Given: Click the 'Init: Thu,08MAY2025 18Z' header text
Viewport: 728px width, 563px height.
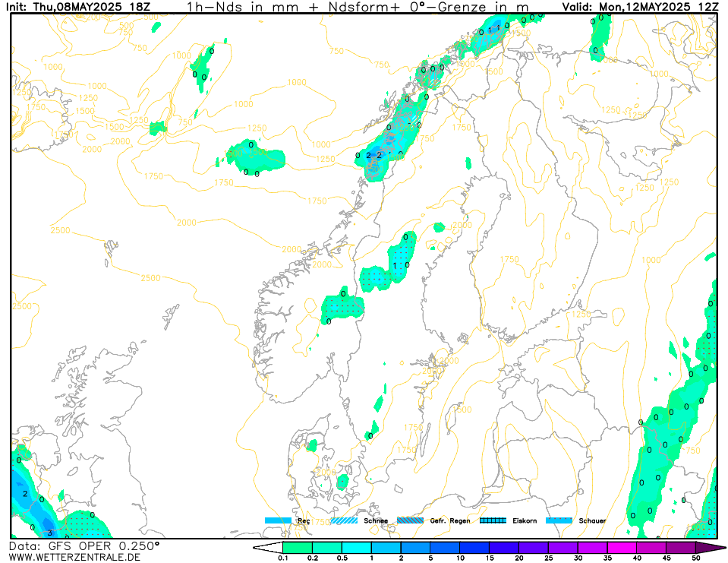Looking at the screenshot, I should (x=77, y=7).
